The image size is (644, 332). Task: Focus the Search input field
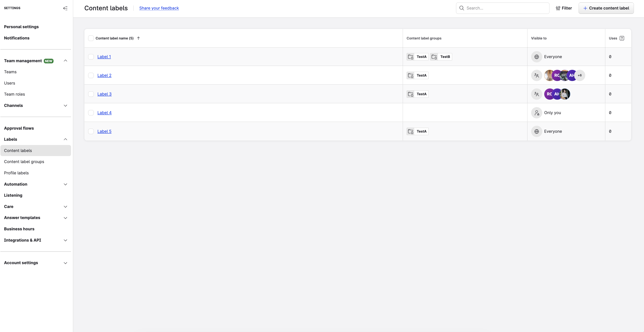click(503, 8)
